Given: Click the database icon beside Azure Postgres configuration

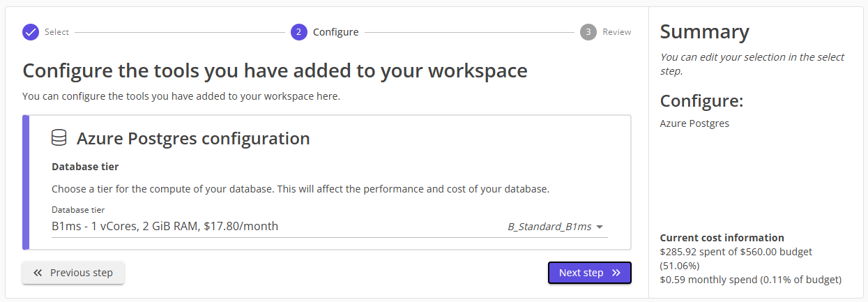Looking at the screenshot, I should (59, 138).
